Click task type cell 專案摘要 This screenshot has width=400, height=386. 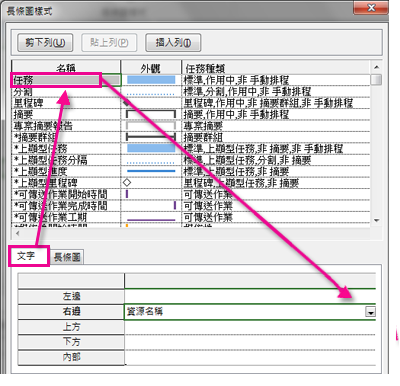click(x=276, y=126)
